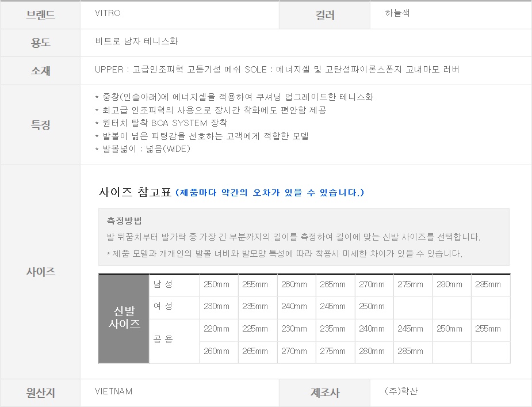Select the 측정방법 heading in gray box

124,220
